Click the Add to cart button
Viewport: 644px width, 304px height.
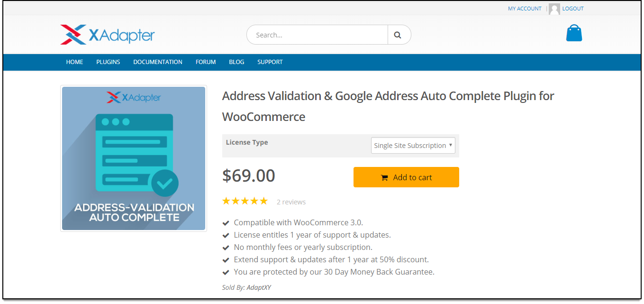(x=406, y=177)
